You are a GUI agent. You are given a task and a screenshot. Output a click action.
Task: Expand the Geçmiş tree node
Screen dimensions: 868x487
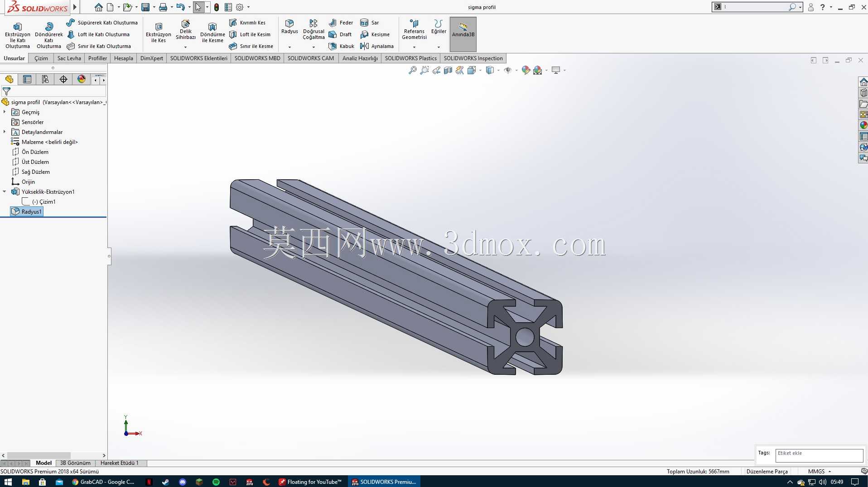[x=5, y=112]
